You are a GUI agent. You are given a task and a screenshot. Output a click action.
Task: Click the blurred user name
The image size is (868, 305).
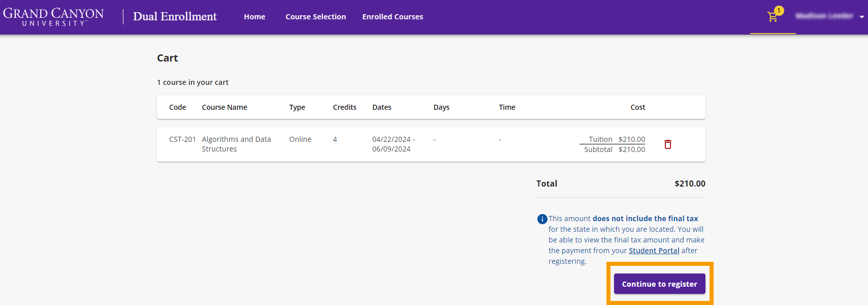pos(824,16)
